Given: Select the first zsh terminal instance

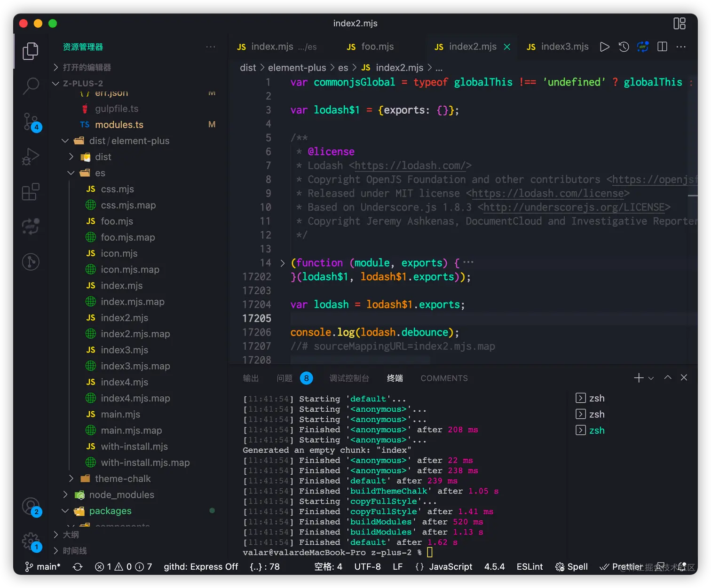Looking at the screenshot, I should click(x=591, y=398).
